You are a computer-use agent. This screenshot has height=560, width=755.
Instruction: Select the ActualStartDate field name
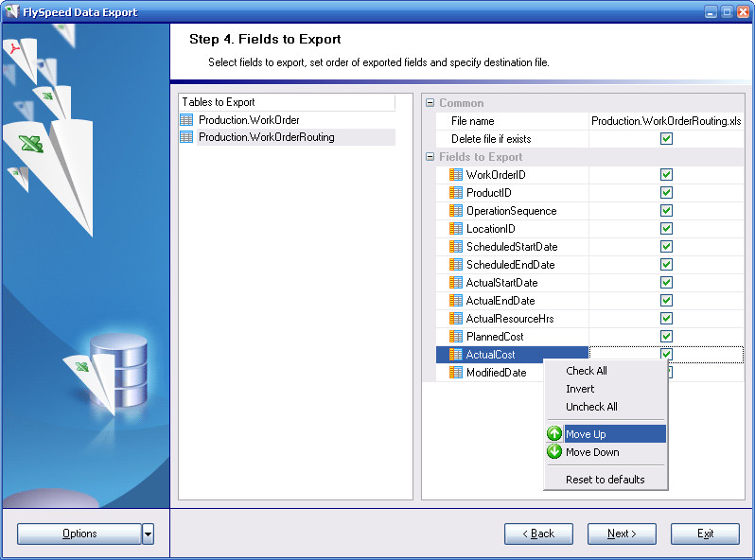pos(501,283)
